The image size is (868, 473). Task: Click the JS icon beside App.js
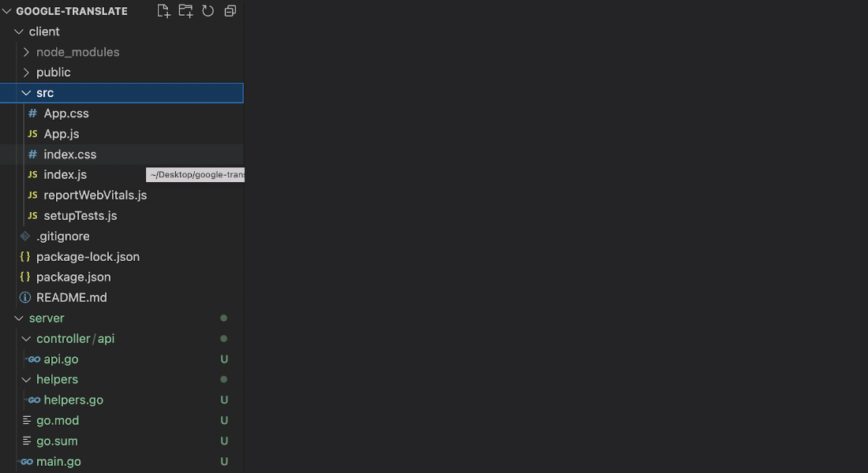[32, 134]
